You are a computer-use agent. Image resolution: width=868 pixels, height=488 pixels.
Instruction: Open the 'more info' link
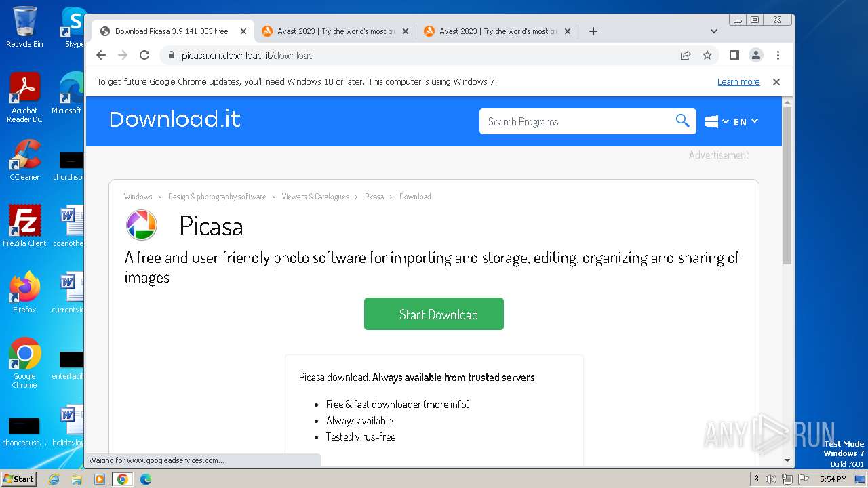447,404
